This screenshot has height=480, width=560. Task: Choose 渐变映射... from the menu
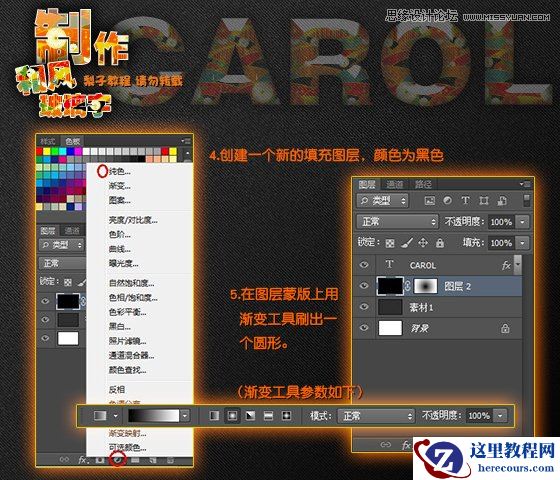127,433
